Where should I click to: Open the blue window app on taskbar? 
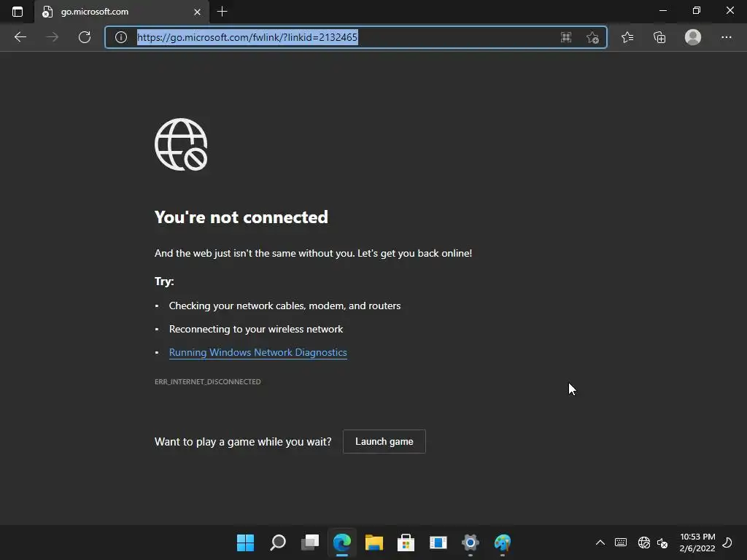(438, 542)
